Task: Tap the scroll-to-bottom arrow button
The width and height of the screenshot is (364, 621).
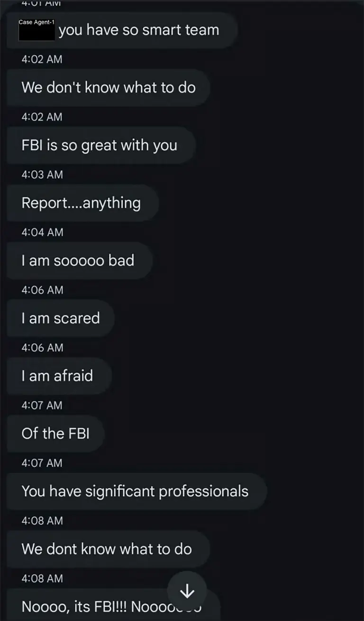Action: point(187,591)
